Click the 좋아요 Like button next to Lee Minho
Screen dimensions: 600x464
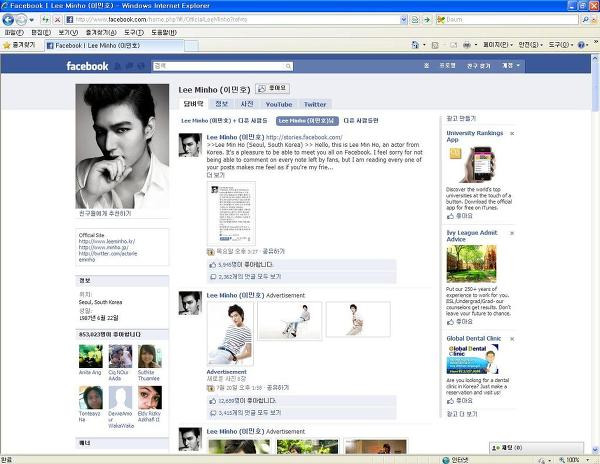click(x=272, y=89)
